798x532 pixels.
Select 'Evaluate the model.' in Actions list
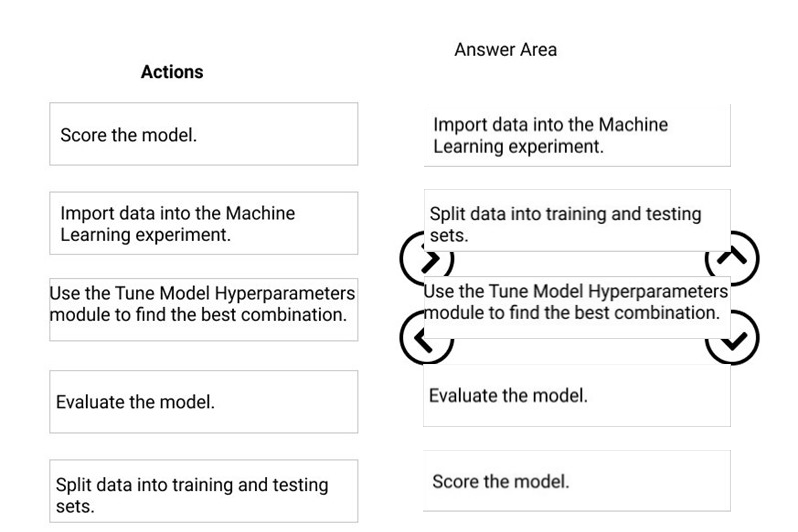[x=204, y=402]
